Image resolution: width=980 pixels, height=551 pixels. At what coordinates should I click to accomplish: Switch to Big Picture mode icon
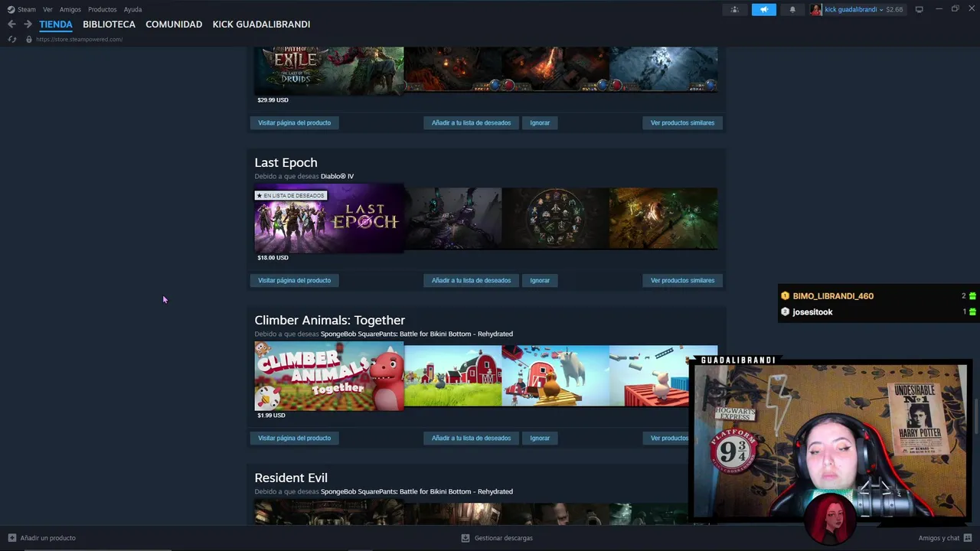coord(919,9)
